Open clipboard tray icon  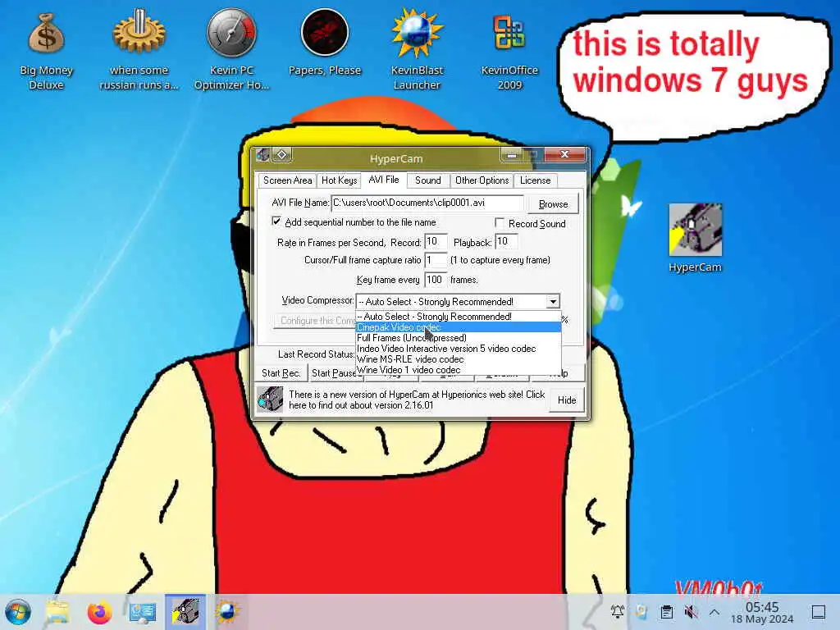pyautogui.click(x=666, y=612)
